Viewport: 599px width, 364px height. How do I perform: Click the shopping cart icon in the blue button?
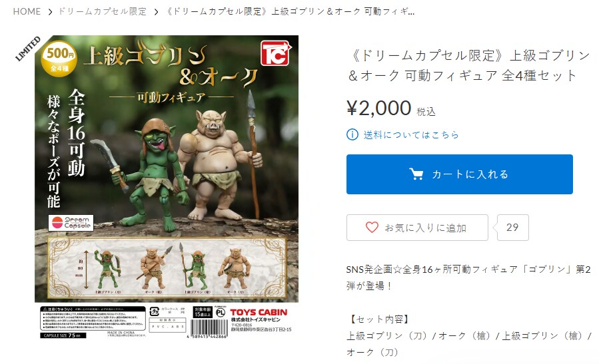click(416, 174)
